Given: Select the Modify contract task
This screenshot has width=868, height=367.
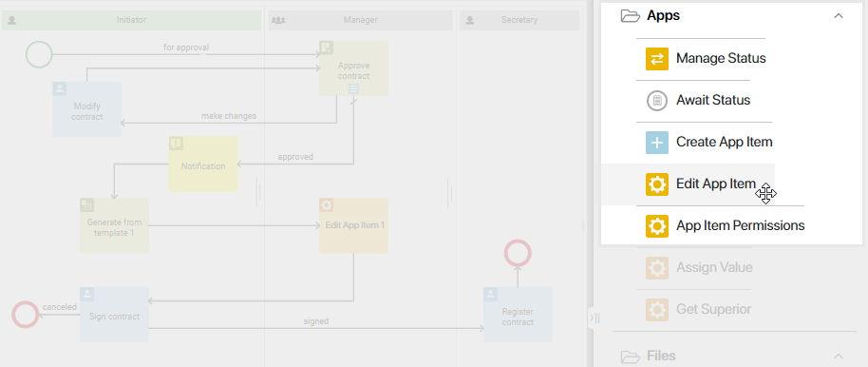Looking at the screenshot, I should pyautogui.click(x=87, y=108).
